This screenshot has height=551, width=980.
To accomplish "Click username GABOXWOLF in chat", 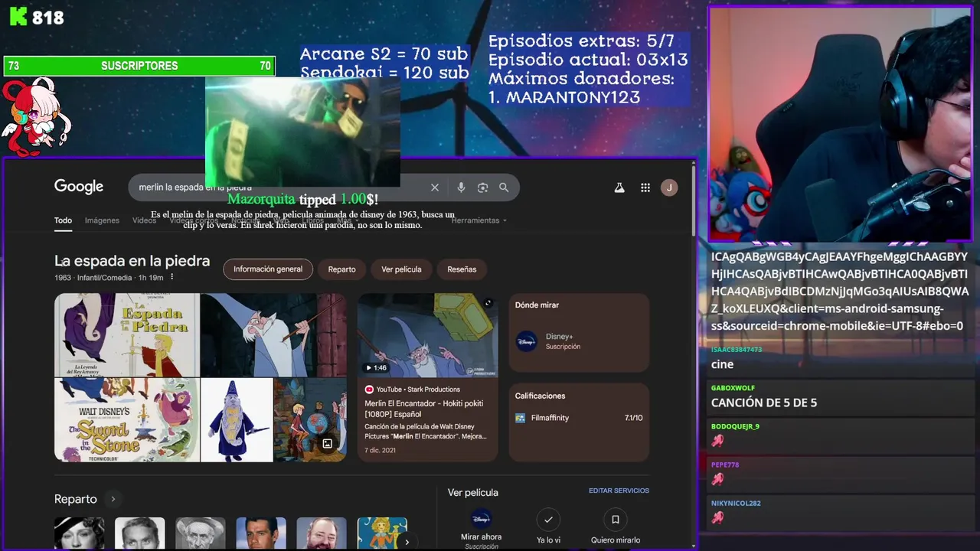I will pos(733,388).
